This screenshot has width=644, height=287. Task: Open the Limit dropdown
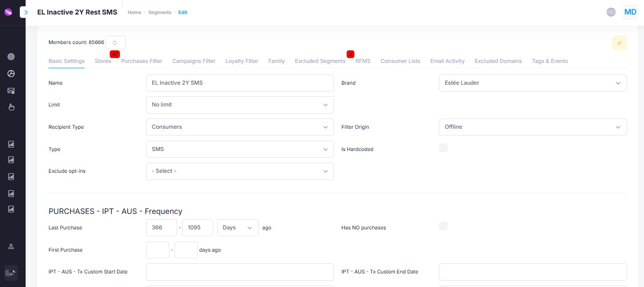[x=240, y=105]
